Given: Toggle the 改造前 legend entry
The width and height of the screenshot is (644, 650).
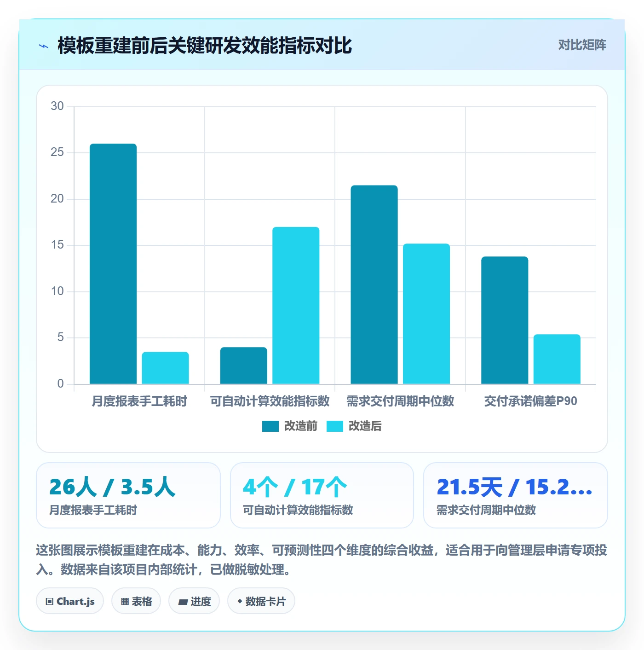Looking at the screenshot, I should (290, 426).
